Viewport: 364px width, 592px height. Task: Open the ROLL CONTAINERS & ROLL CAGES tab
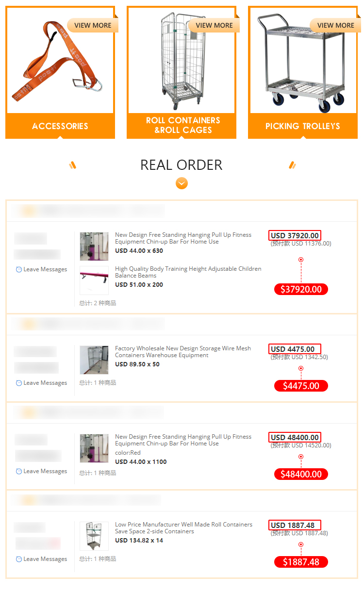tap(182, 126)
